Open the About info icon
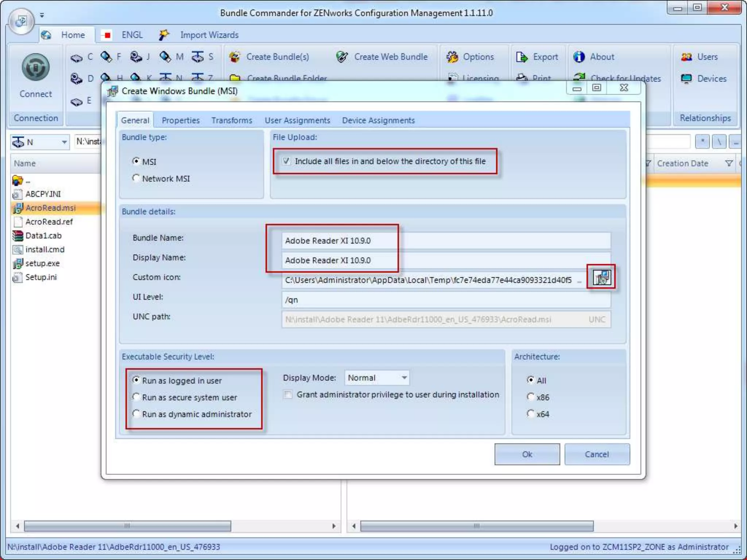The height and width of the screenshot is (560, 747). point(579,57)
